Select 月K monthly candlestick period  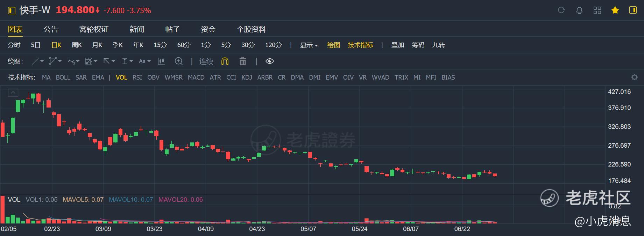97,45
